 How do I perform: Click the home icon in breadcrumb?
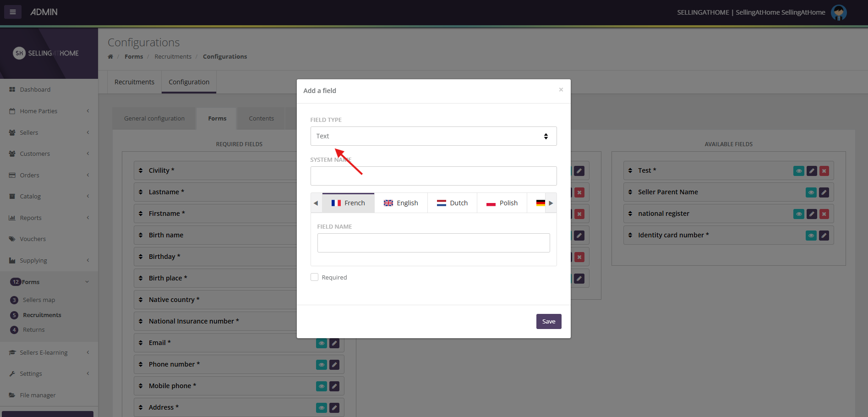click(110, 57)
